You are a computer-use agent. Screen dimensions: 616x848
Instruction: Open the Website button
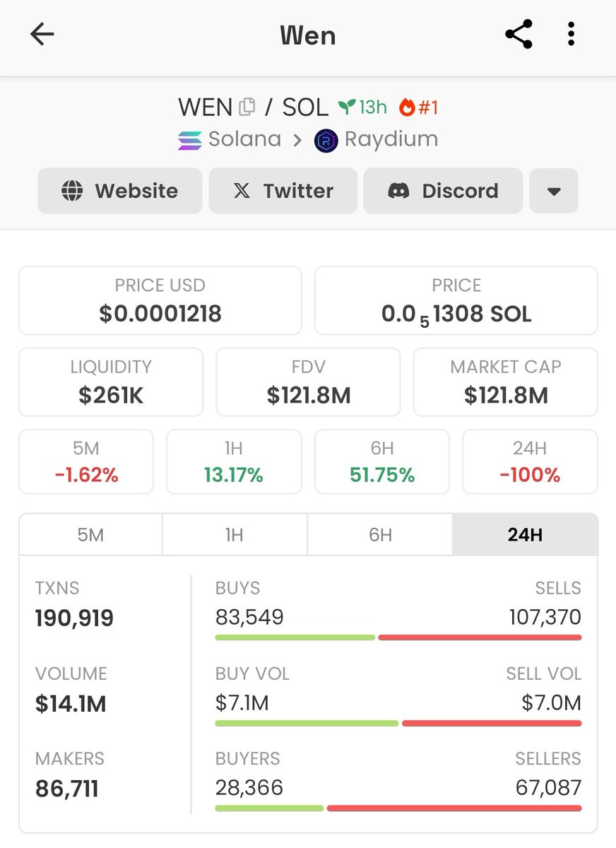coord(120,191)
